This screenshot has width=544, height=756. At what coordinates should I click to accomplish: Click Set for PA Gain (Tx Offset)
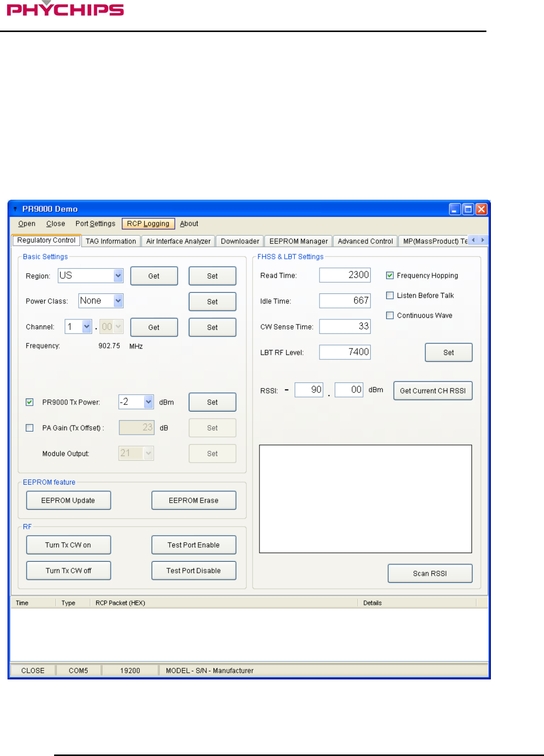212,428
